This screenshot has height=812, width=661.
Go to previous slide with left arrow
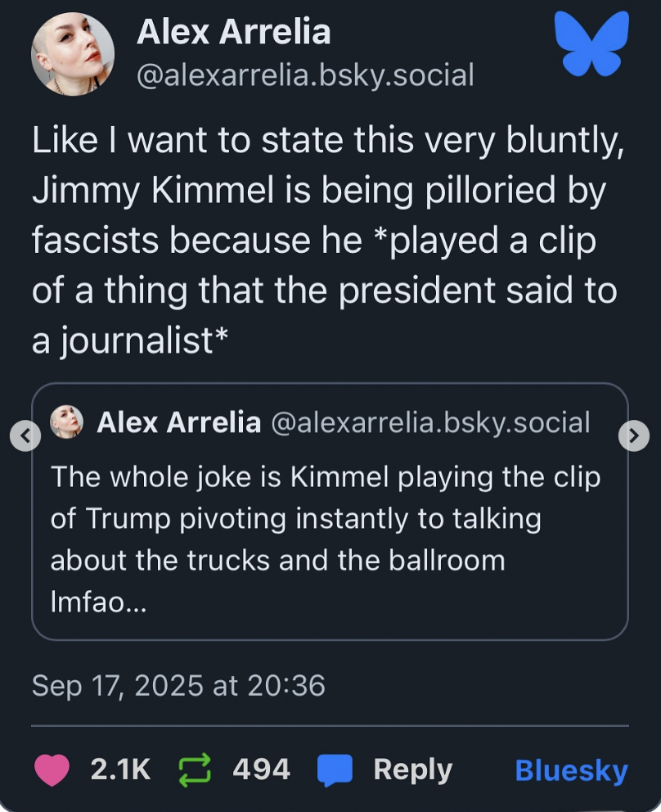click(25, 435)
